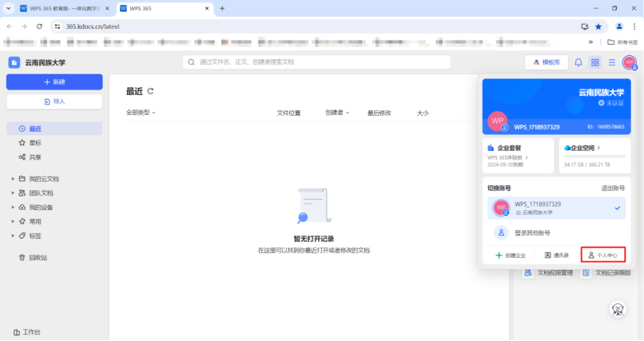This screenshot has width=644, height=341.
Task: Click the 未认证 verification status
Action: pyautogui.click(x=610, y=103)
